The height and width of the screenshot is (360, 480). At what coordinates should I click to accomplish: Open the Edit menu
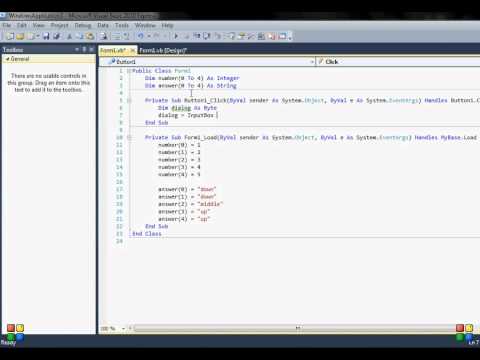pyautogui.click(x=22, y=25)
